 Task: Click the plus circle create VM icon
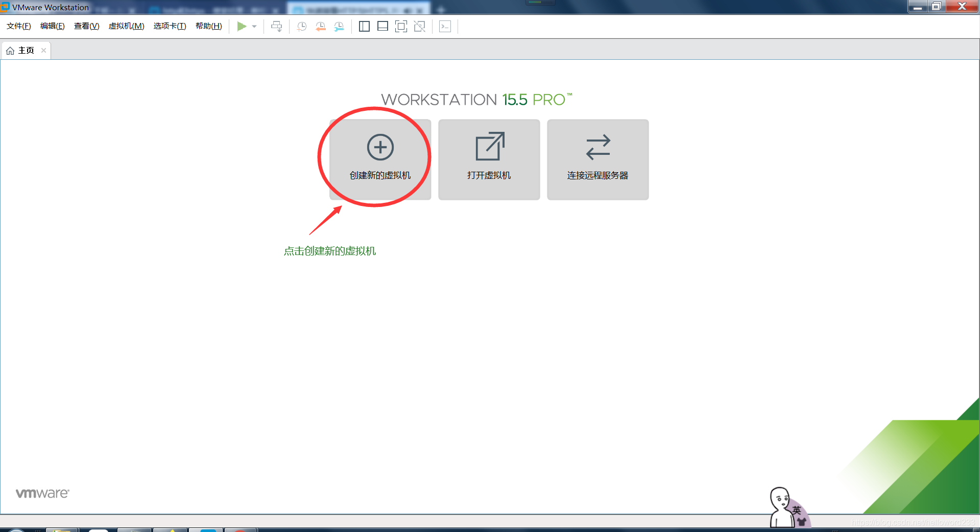[x=380, y=147]
